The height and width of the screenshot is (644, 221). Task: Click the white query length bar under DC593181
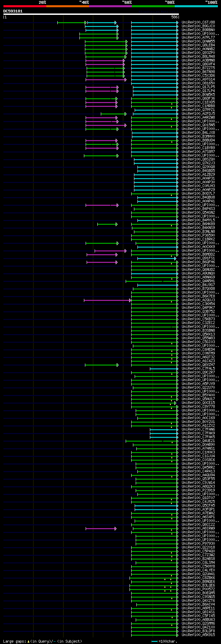pyautogui.click(x=91, y=14)
